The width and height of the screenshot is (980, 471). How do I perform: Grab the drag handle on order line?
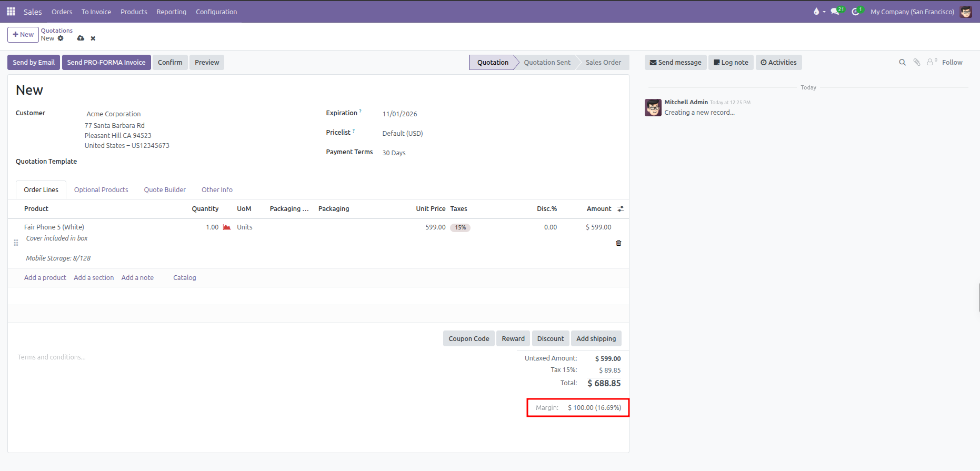(x=16, y=243)
